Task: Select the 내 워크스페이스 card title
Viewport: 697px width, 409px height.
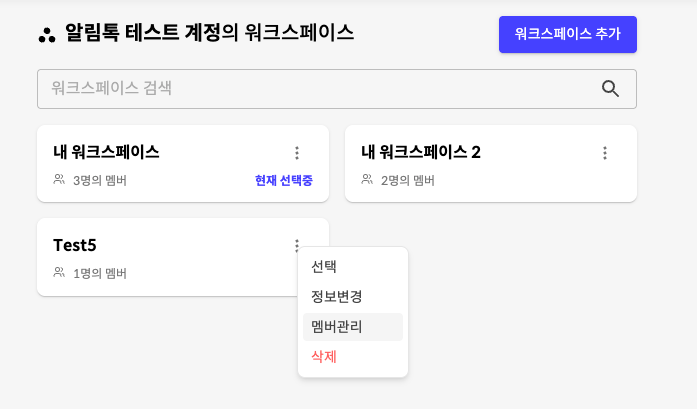Action: (106, 152)
